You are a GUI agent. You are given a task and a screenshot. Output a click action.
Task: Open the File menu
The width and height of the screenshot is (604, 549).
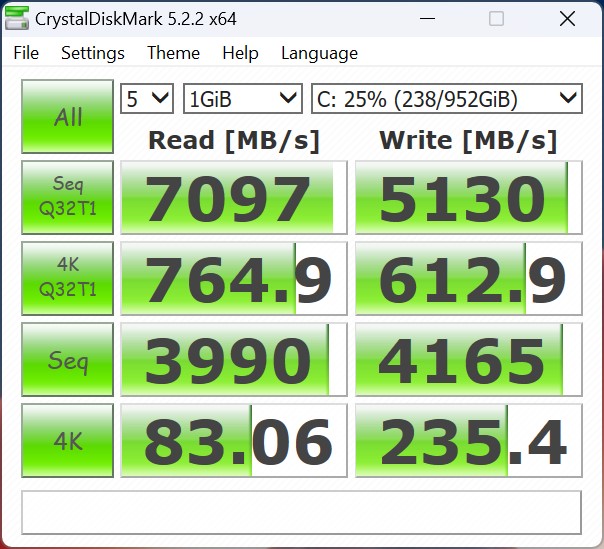click(26, 53)
